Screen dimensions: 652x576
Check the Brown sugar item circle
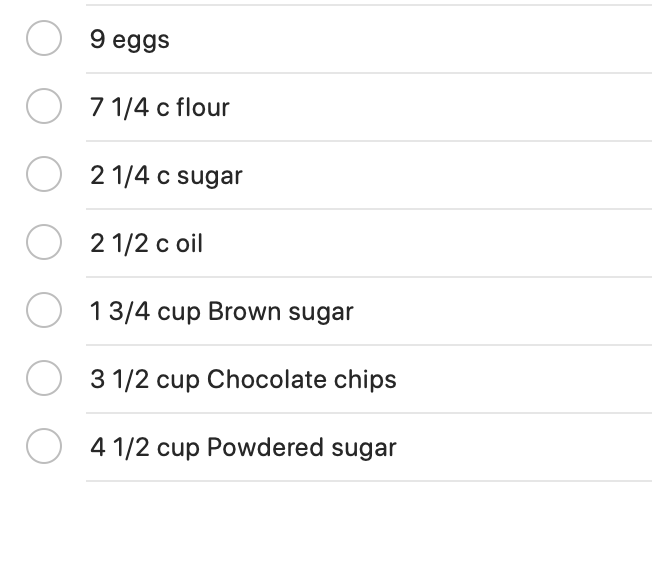pyautogui.click(x=43, y=311)
